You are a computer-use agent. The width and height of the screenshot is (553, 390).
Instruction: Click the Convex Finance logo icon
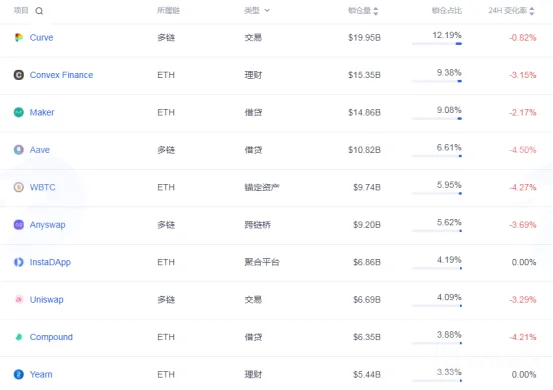point(19,75)
